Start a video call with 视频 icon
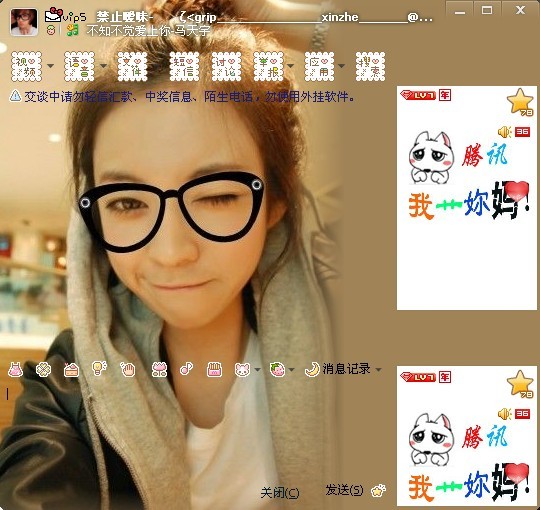This screenshot has width=540, height=510. tap(27, 66)
